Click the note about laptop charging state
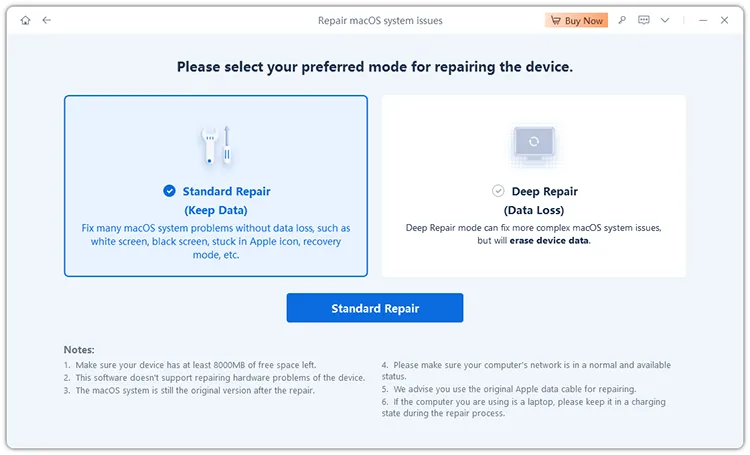This screenshot has width=750, height=455. click(523, 408)
